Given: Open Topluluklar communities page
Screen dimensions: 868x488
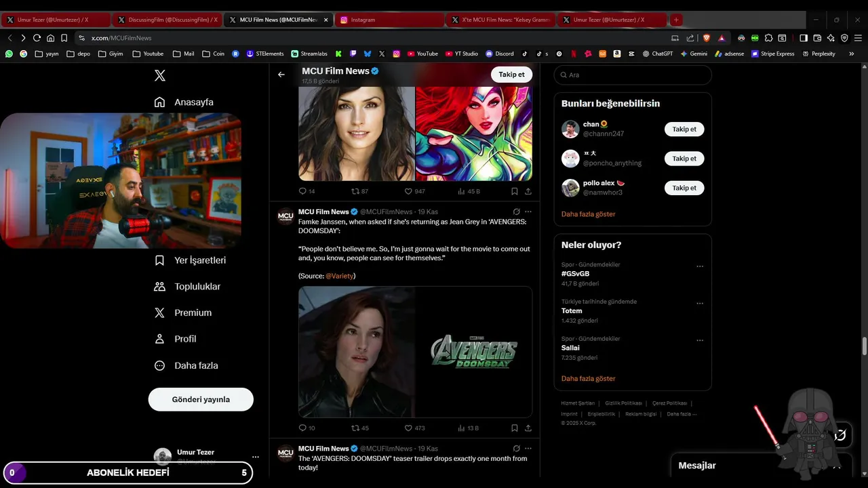Looking at the screenshot, I should tap(188, 287).
